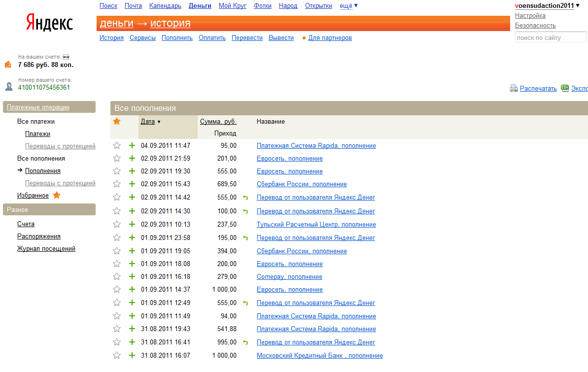Open Открытки in top navigation

coord(318,5)
